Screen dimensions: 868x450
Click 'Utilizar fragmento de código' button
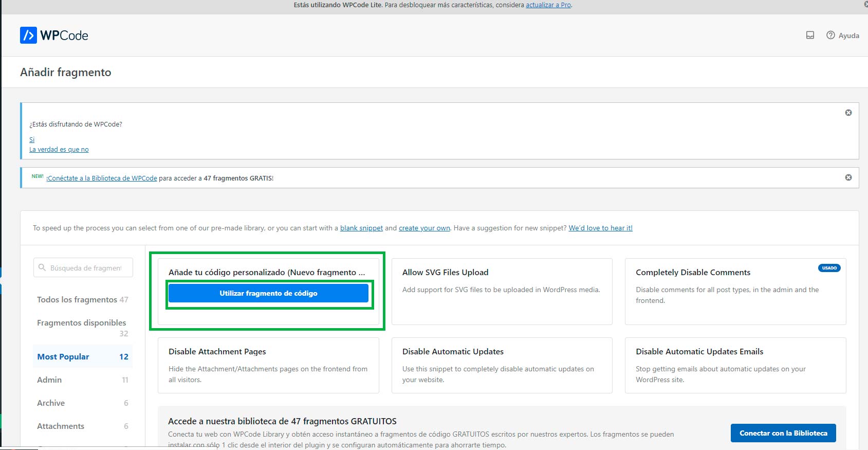click(268, 293)
